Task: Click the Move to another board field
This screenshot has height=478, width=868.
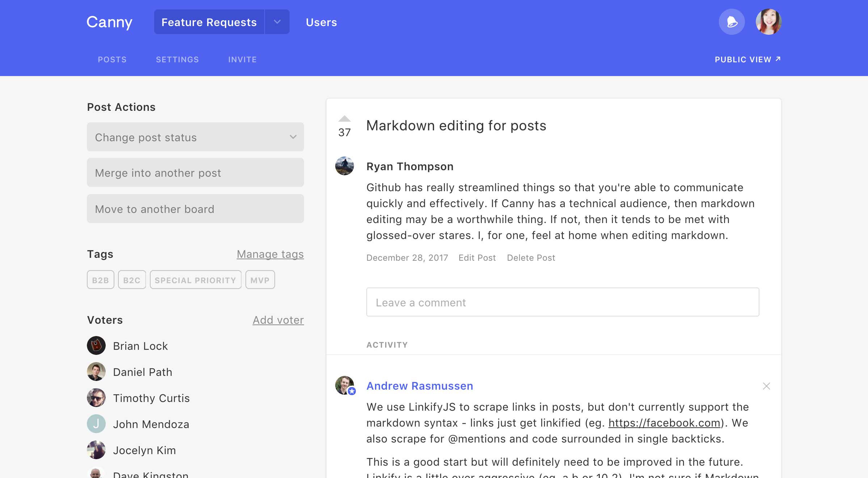Action: (x=195, y=209)
